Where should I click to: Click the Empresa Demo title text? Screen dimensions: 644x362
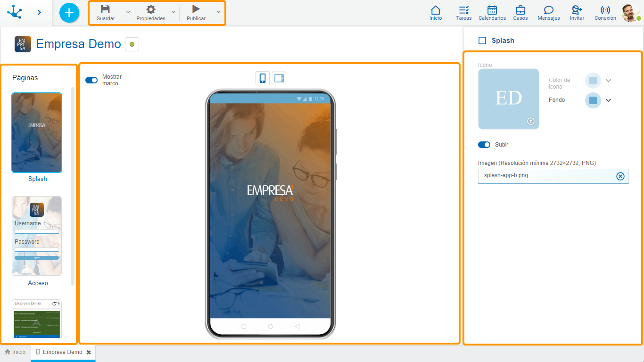(78, 44)
